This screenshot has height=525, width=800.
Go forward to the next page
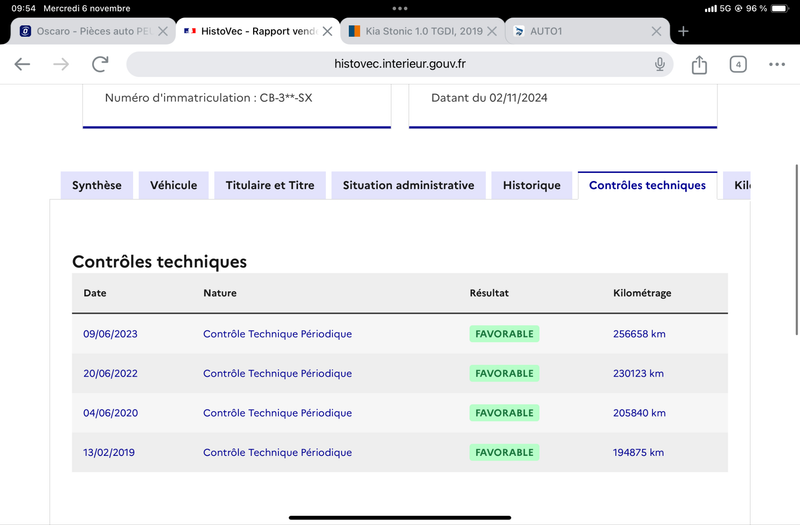[x=61, y=64]
